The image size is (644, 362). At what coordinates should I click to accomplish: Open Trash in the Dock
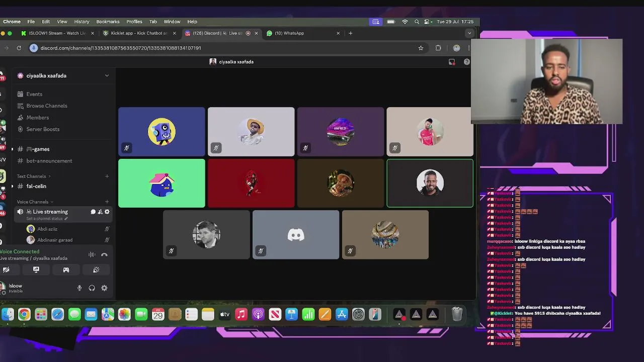pos(457,315)
